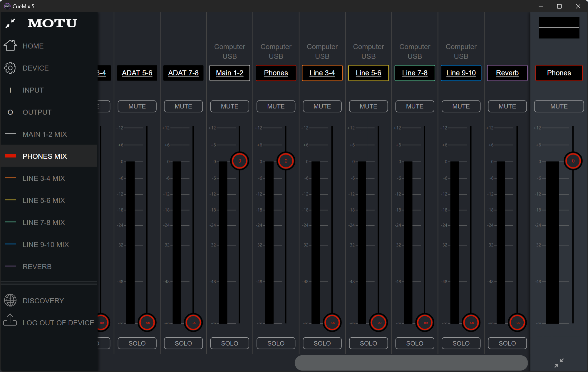Screen dimensions: 588x372
Task: Switch to MAIN 1-2 MIX tab
Action: pos(45,134)
